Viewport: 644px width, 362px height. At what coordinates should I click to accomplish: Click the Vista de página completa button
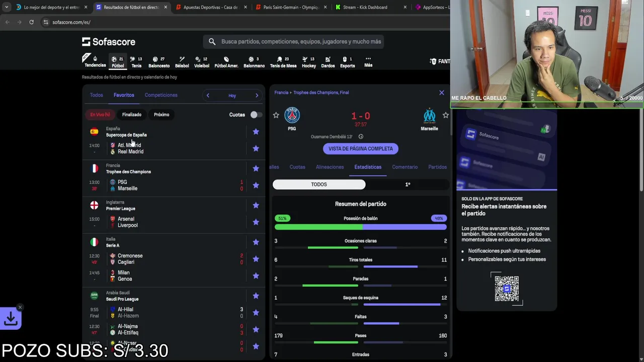click(x=361, y=149)
